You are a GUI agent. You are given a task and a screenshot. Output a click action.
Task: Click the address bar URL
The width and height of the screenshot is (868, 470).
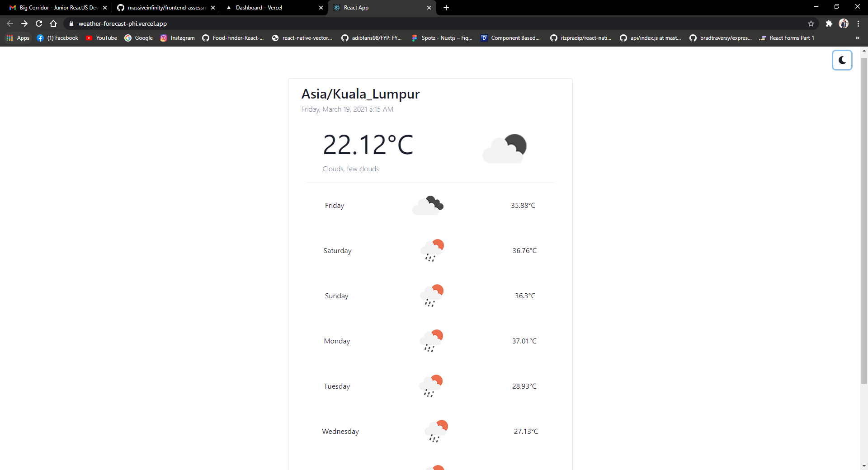click(x=123, y=23)
